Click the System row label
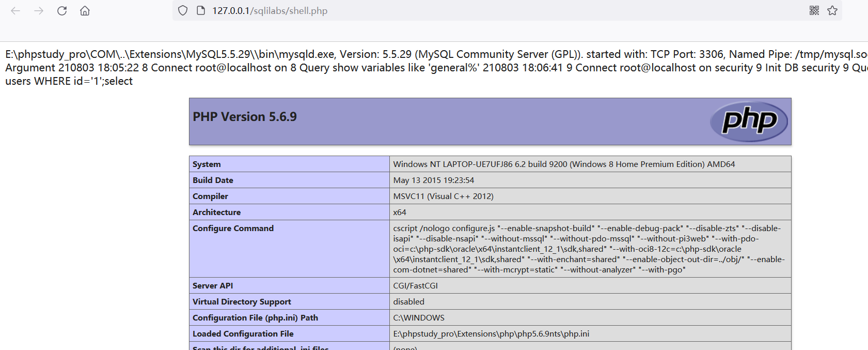 coord(207,164)
